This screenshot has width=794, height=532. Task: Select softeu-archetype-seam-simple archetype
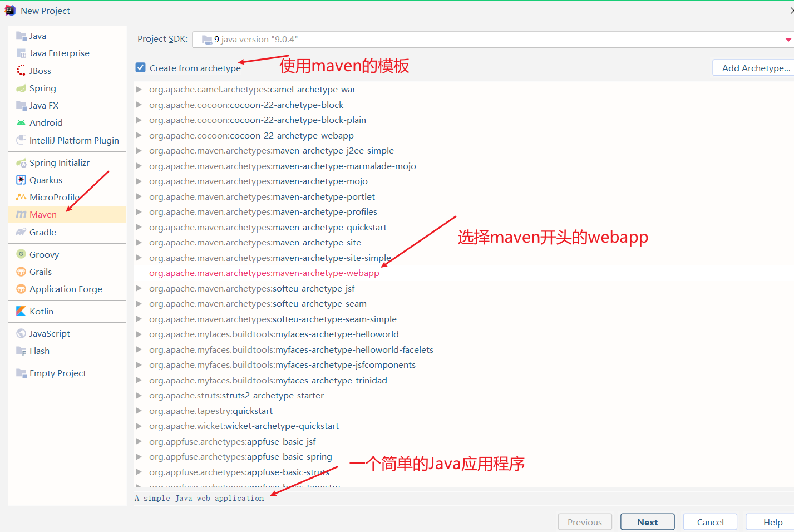[x=273, y=319]
